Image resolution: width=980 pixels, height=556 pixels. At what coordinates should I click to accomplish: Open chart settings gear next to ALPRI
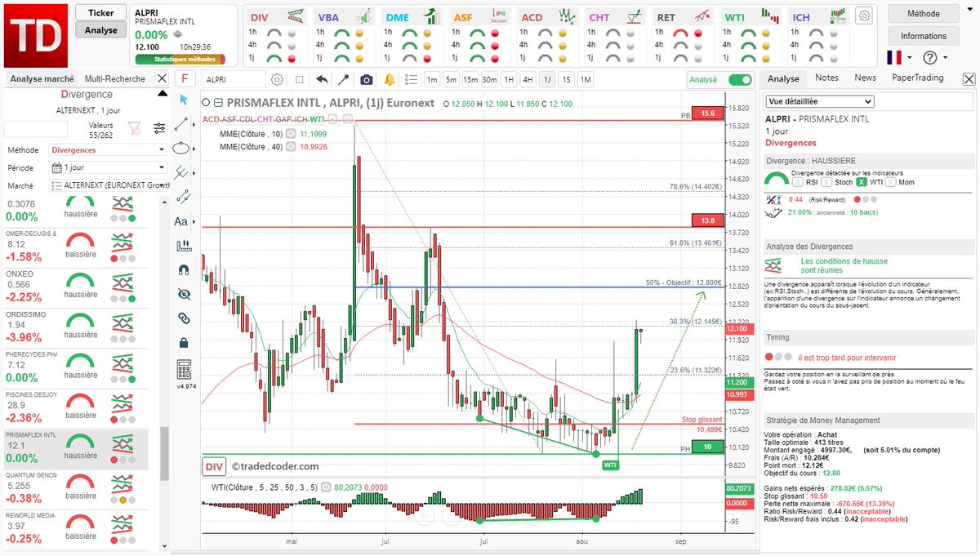277,79
